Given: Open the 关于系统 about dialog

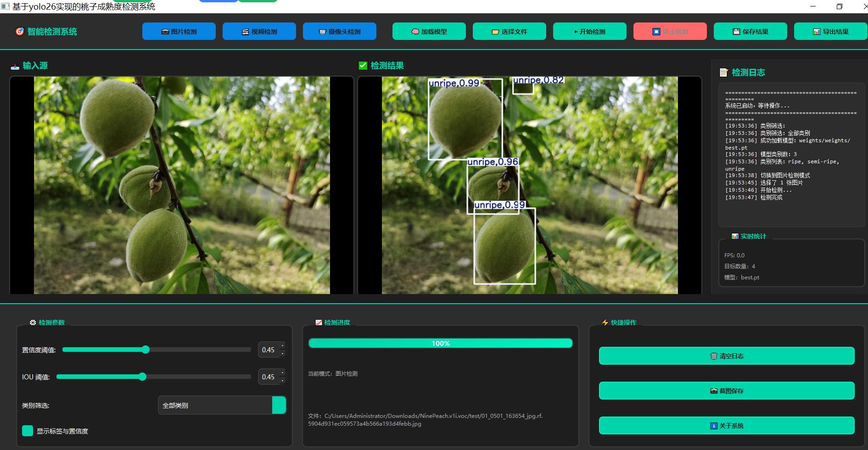Looking at the screenshot, I should tap(726, 426).
